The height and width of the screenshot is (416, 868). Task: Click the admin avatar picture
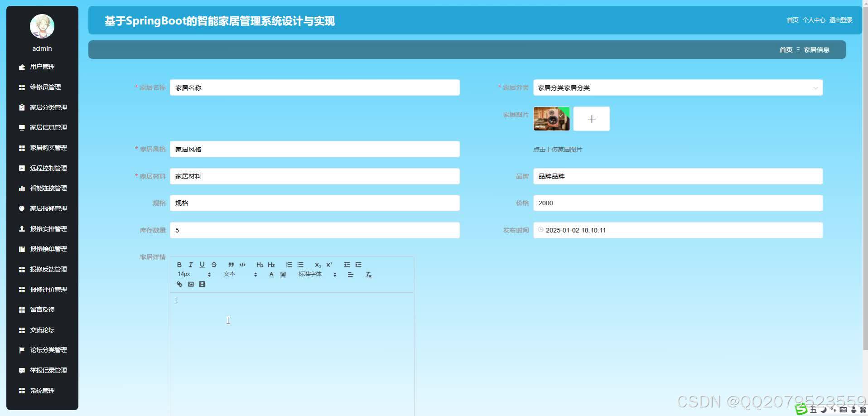point(42,26)
